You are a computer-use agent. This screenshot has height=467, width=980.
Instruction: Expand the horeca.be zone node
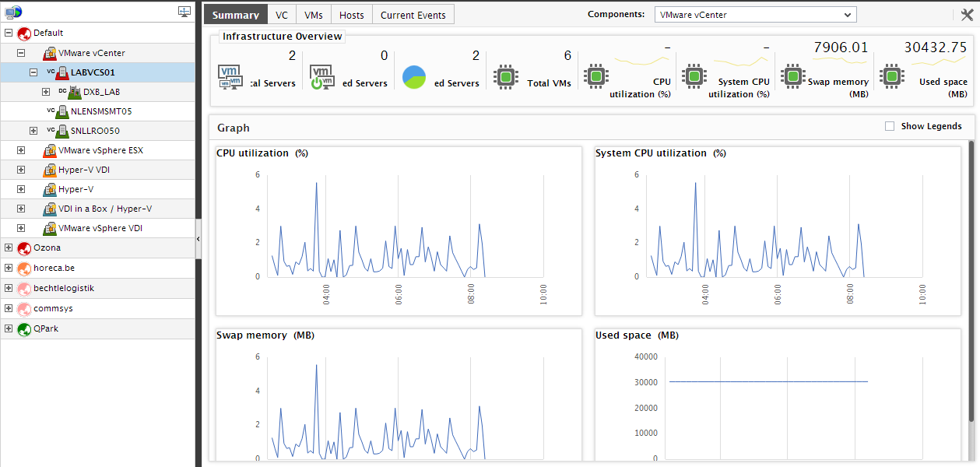[9, 269]
